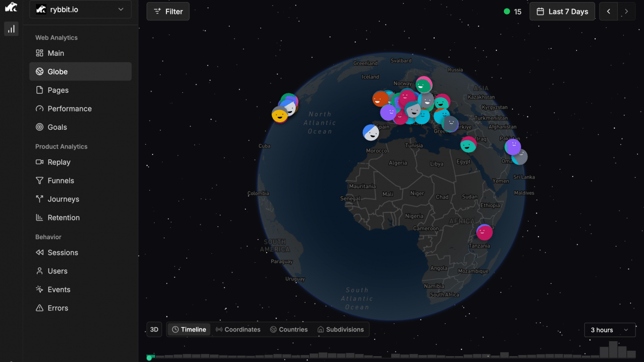
Task: Toggle the 3D globe view button
Action: pyautogui.click(x=154, y=330)
